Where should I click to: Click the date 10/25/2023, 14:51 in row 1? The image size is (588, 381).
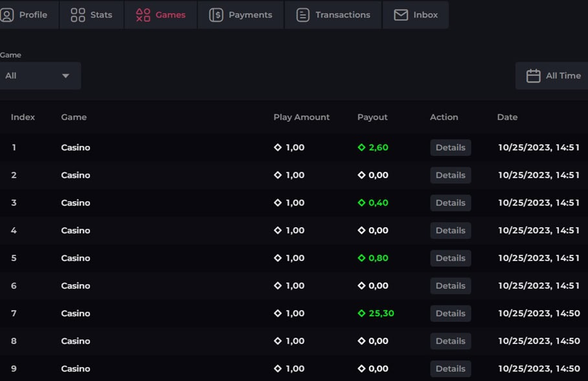coord(539,147)
